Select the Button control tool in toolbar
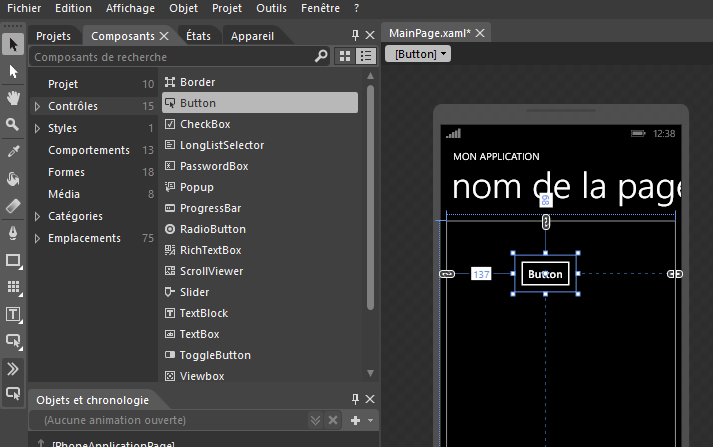The height and width of the screenshot is (447, 713). [13, 341]
